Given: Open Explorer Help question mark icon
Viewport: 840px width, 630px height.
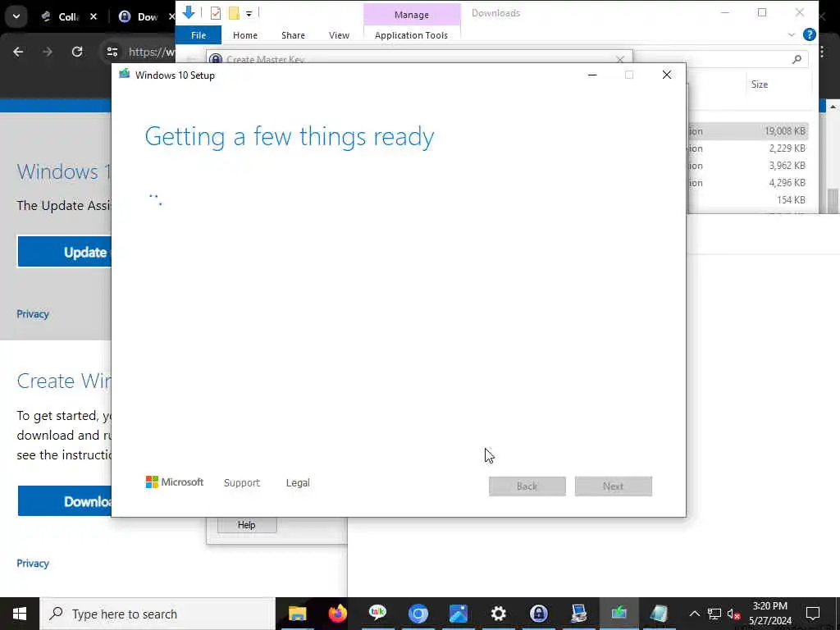Looking at the screenshot, I should 810,34.
